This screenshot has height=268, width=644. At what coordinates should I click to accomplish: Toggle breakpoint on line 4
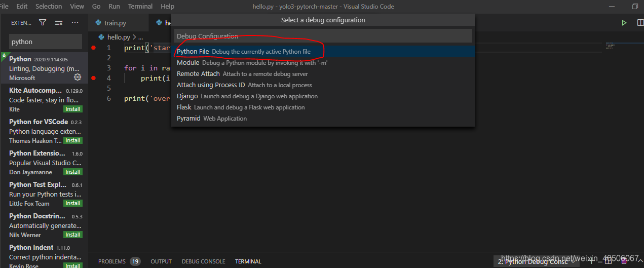pyautogui.click(x=93, y=78)
